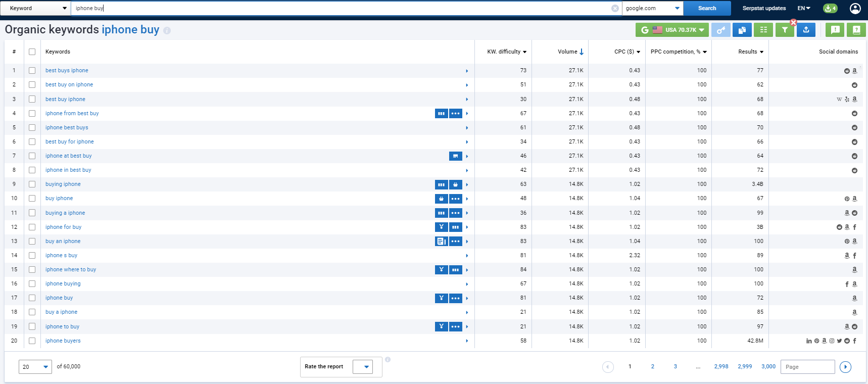Image resolution: width=868 pixels, height=384 pixels.
Task: Go to previous page with left arrow
Action: click(x=608, y=367)
